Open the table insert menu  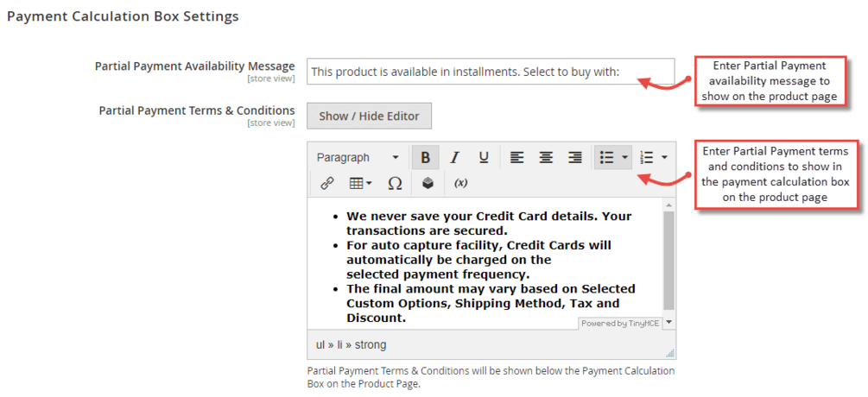pos(360,183)
